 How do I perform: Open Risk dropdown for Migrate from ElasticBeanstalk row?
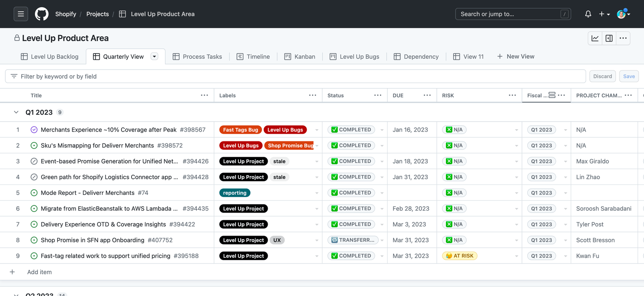tap(516, 209)
